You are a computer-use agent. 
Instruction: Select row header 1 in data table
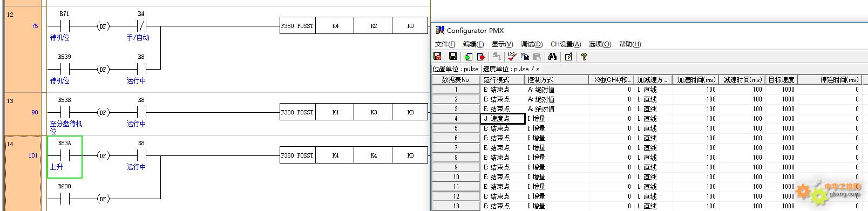click(x=456, y=90)
